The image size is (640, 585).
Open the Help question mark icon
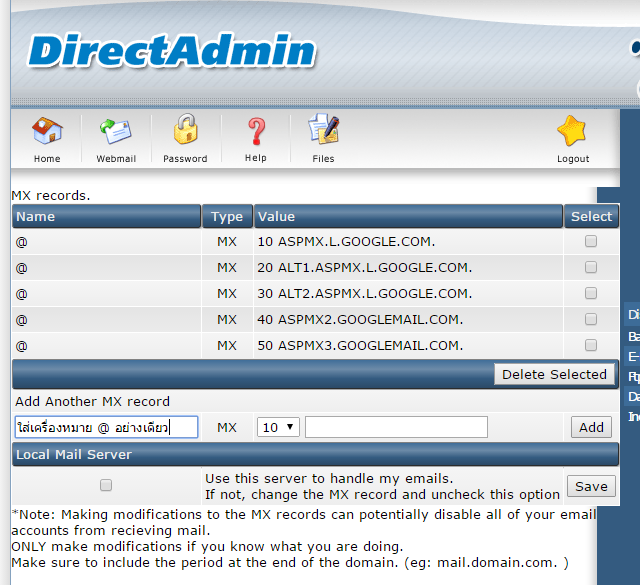pos(256,131)
